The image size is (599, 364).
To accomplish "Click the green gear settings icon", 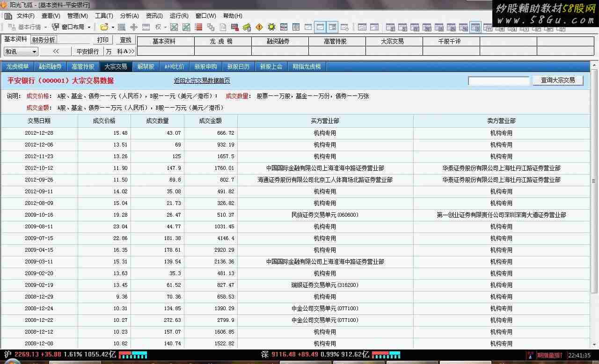I will (271, 27).
